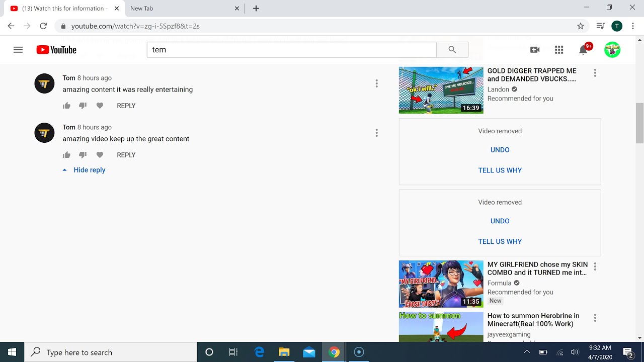This screenshot has height=362, width=644.
Task: Click the Chrome address bar URL
Action: point(135,26)
